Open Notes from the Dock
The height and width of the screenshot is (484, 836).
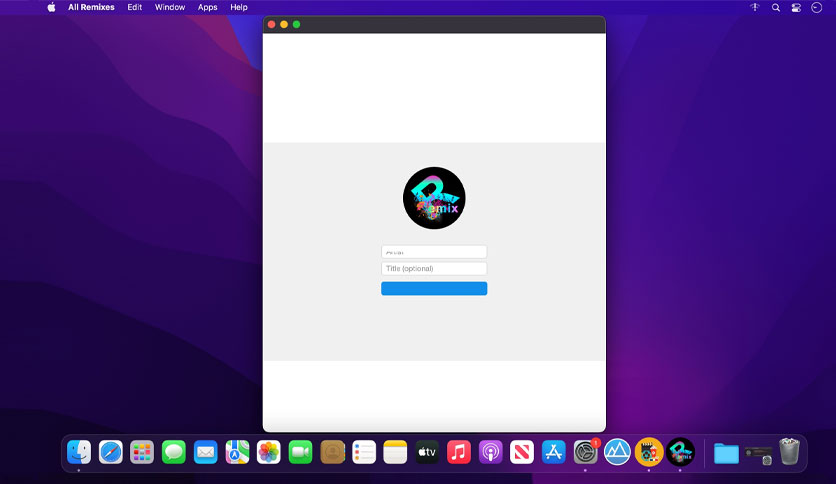tap(396, 453)
